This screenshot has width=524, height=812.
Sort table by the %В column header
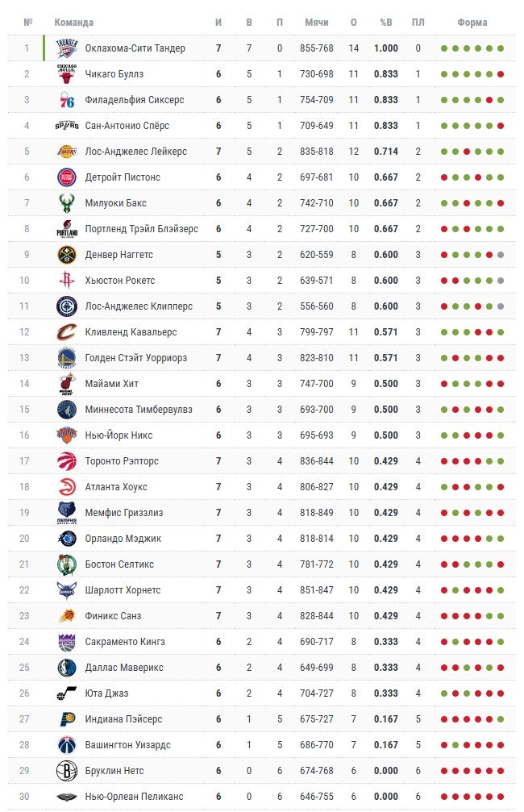[x=385, y=23]
